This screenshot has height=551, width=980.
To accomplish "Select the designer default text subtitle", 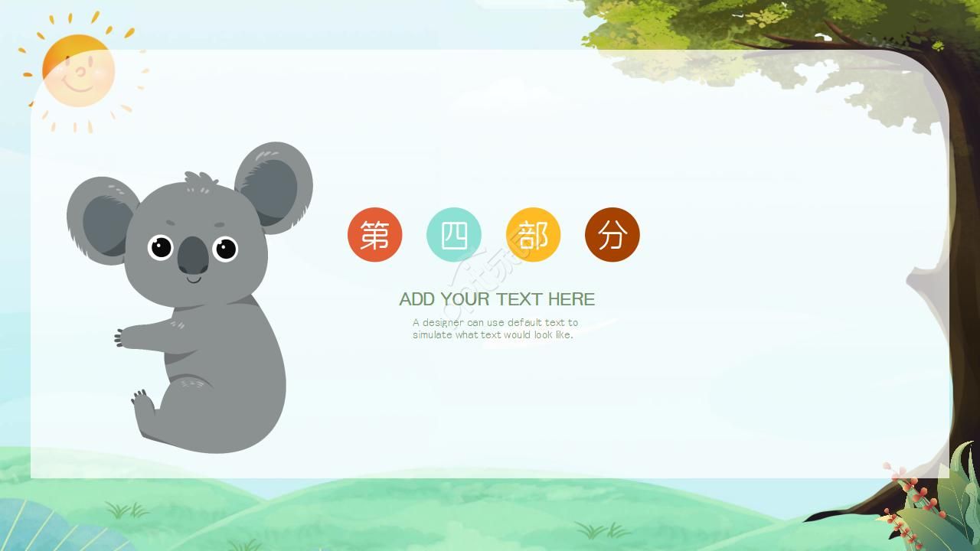I will [495, 328].
